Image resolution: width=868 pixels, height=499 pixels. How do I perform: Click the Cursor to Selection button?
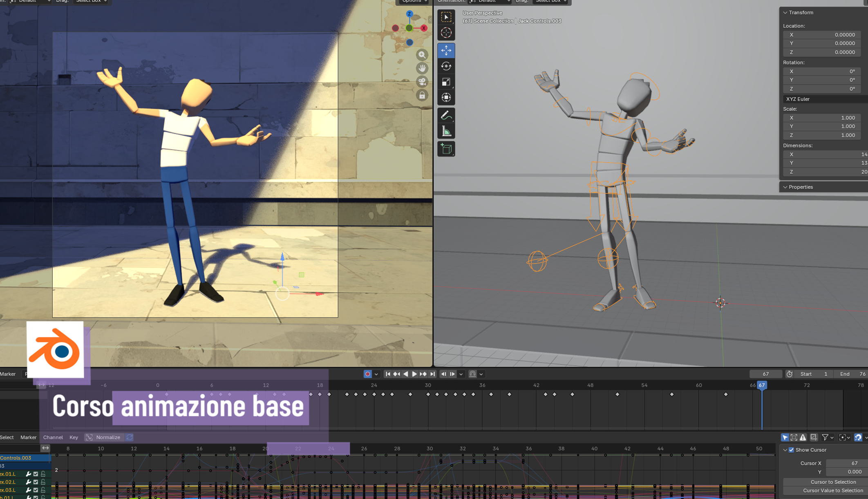pos(825,482)
